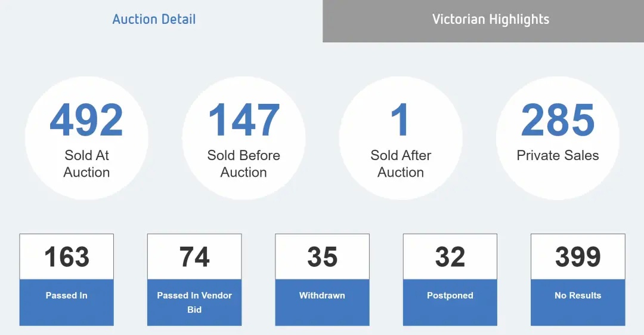Open the 32 Postponed card
The width and height of the screenshot is (644, 335).
click(x=450, y=280)
